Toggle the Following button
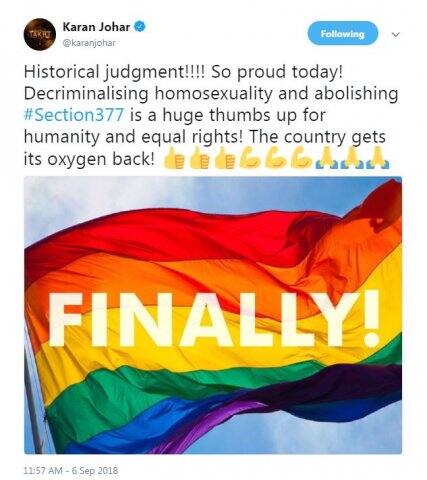Image resolution: width=427 pixels, height=480 pixels. pos(343,33)
